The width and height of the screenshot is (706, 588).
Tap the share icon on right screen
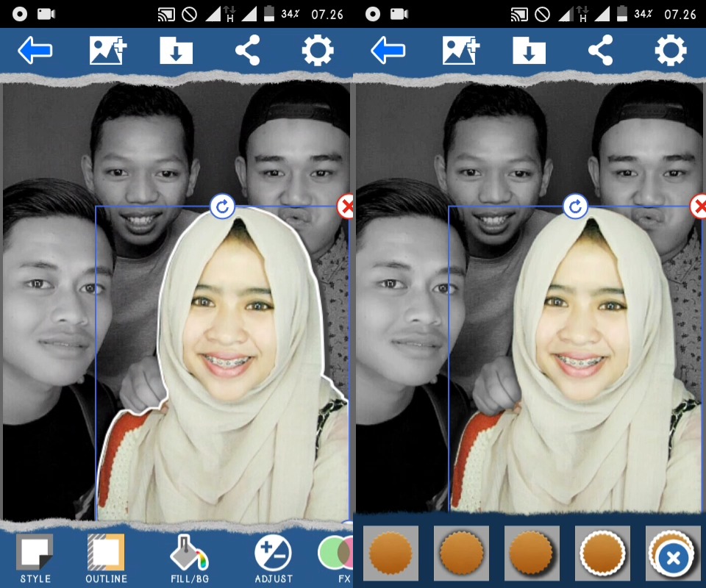[x=601, y=50]
